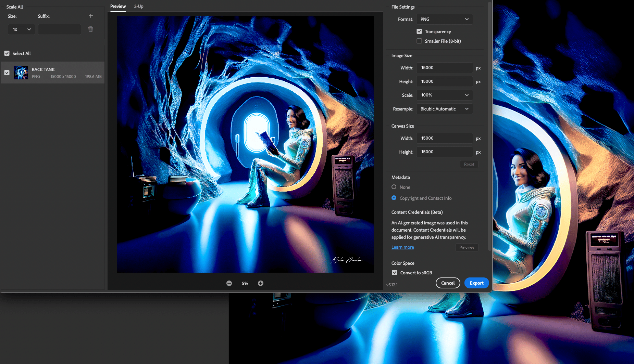This screenshot has width=634, height=364.
Task: Open the 1x size dropdown
Action: pyautogui.click(x=21, y=29)
